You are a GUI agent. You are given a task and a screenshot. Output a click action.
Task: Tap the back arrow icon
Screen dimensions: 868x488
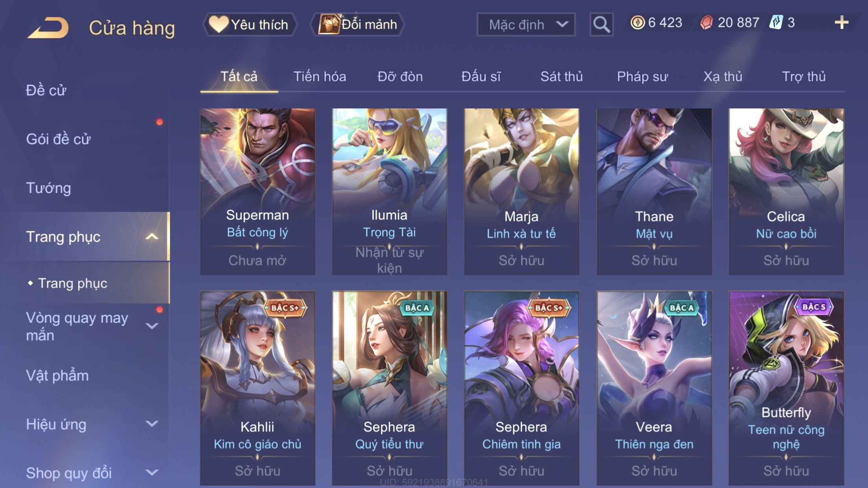click(48, 28)
